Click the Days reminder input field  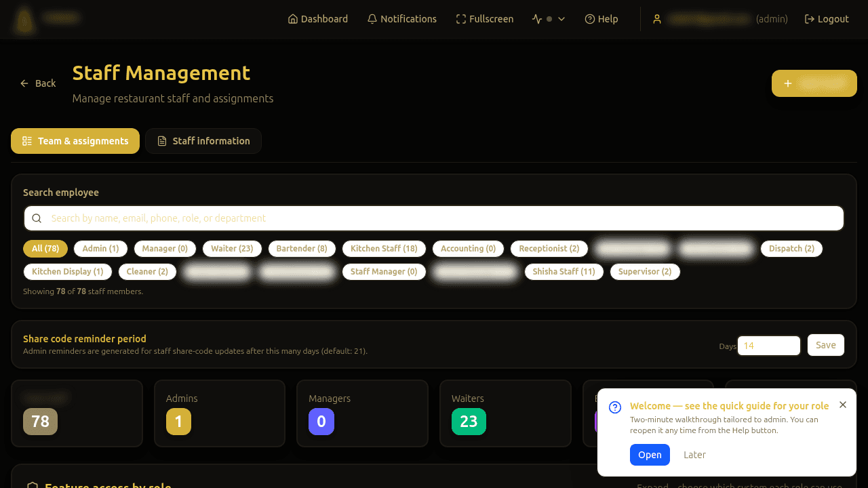coord(769,346)
